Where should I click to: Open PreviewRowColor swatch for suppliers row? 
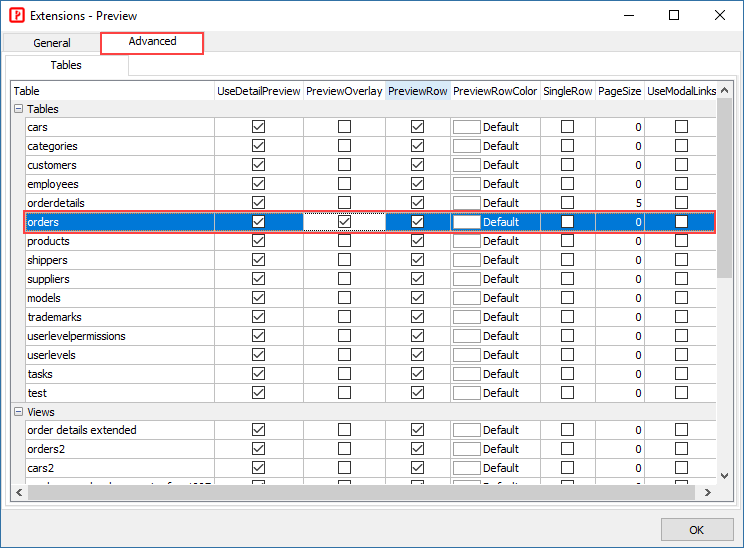(x=467, y=279)
